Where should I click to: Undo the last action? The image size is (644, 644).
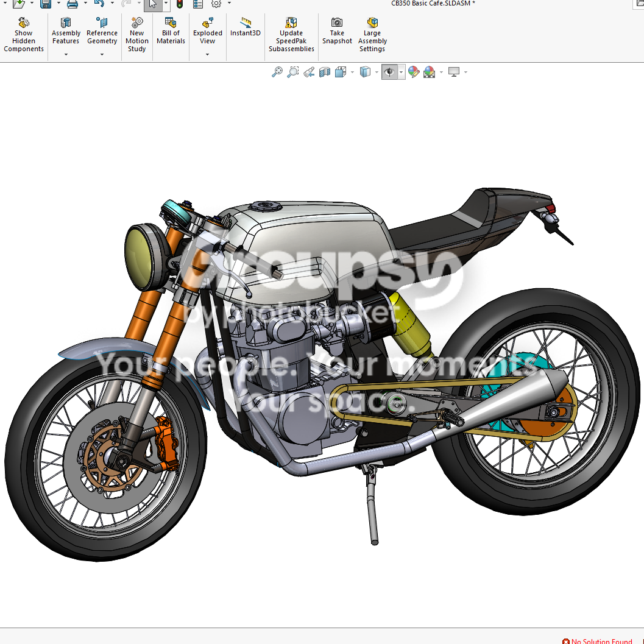pos(99,4)
